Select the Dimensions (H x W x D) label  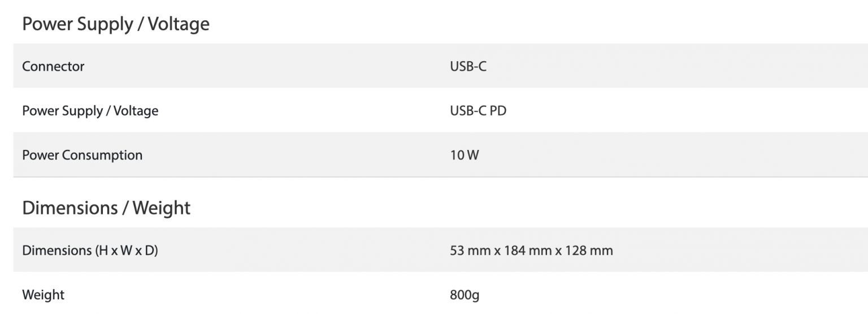90,250
